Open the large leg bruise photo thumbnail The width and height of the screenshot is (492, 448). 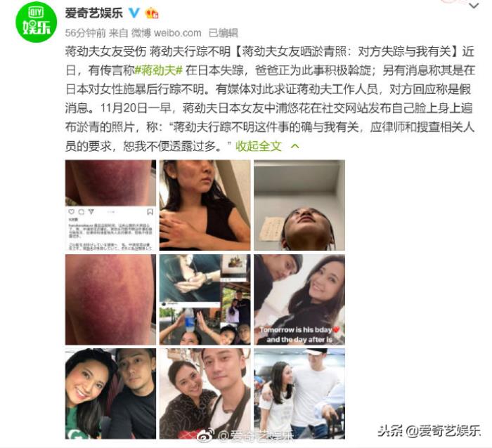[x=110, y=299]
